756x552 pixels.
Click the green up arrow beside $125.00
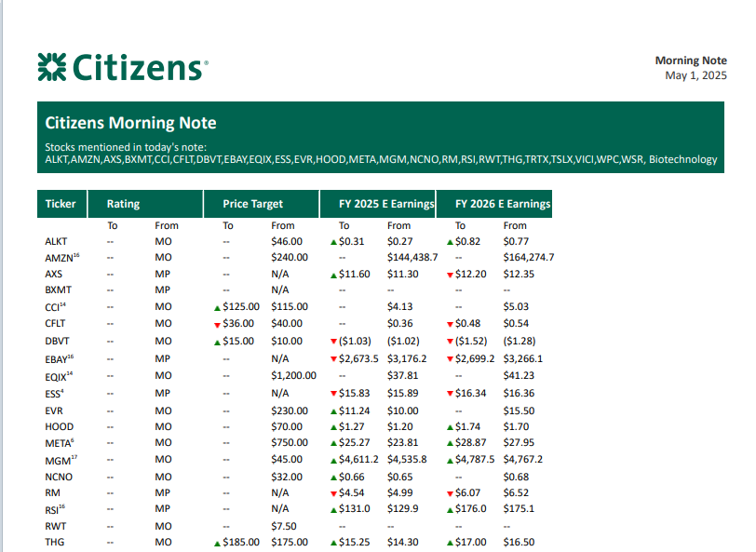(217, 308)
